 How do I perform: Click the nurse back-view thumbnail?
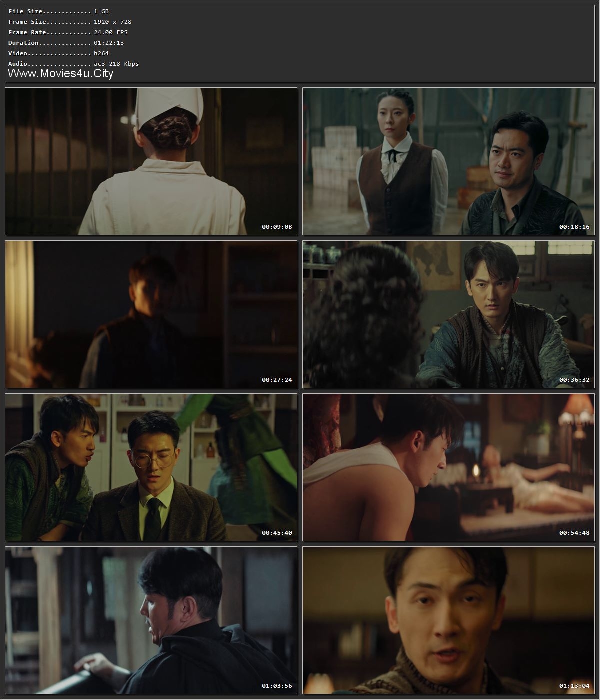click(x=150, y=160)
